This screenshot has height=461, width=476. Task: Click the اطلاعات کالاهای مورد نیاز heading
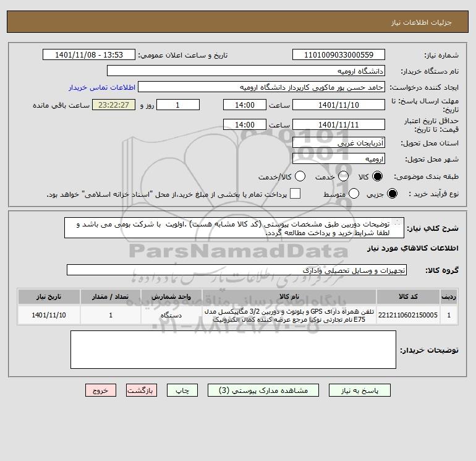(x=413, y=248)
